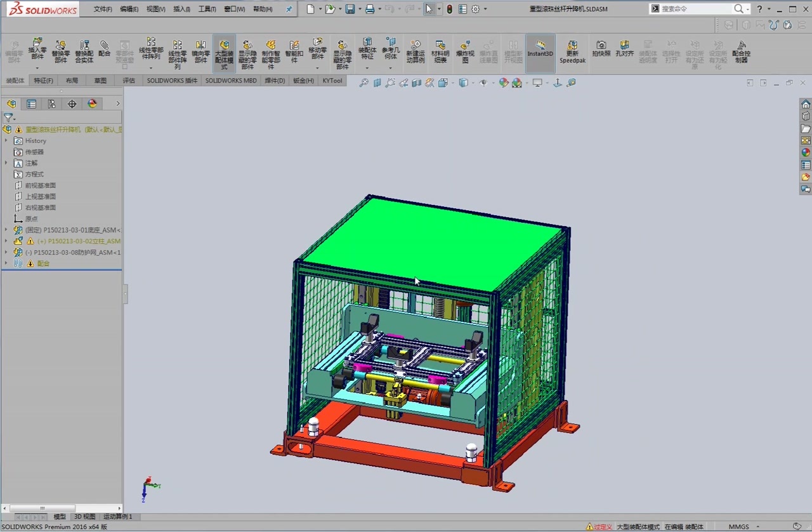Open the ConfigurationManager tab icon
This screenshot has height=532, width=812.
pos(51,104)
